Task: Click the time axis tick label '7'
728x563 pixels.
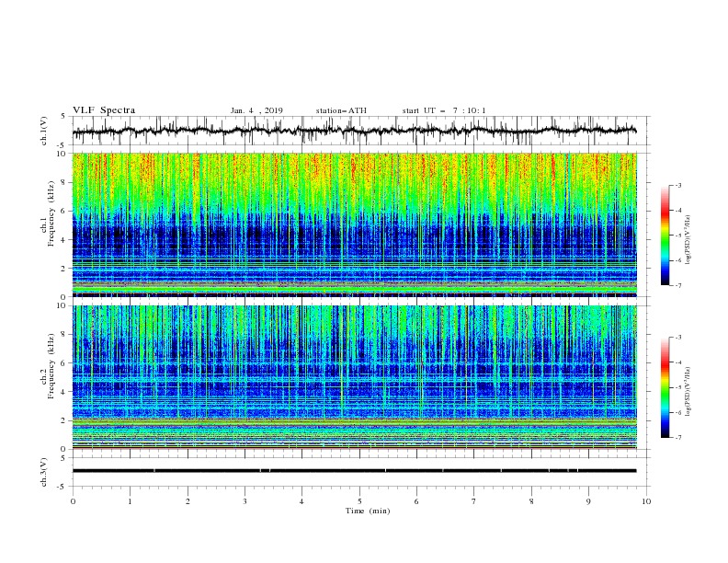Action: click(x=474, y=501)
